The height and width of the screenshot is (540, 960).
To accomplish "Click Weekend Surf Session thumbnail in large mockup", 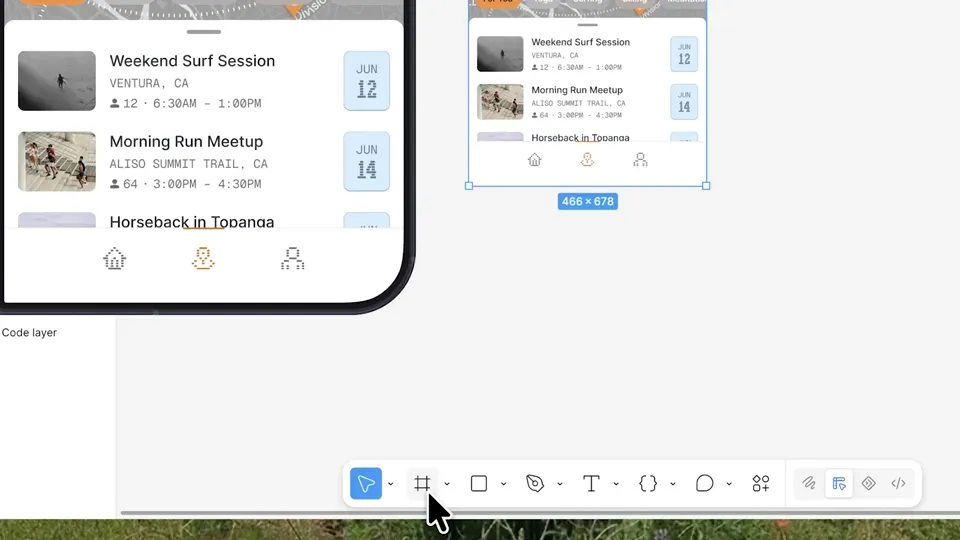I will tap(57, 81).
